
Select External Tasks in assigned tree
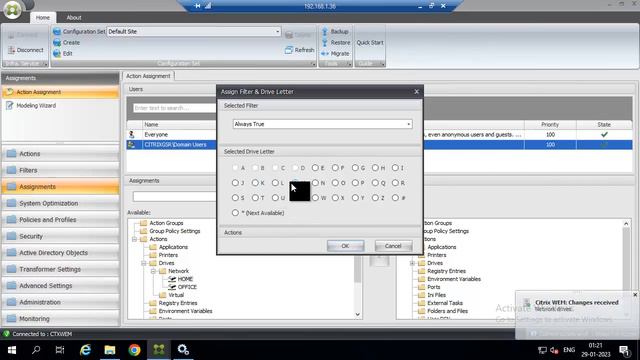point(445,303)
